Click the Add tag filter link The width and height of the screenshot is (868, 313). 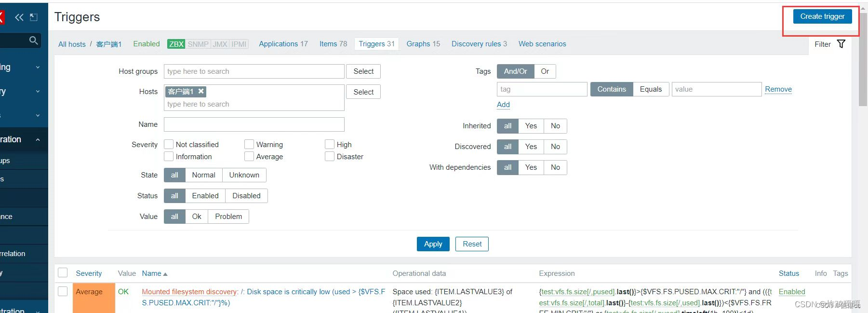[x=503, y=105]
